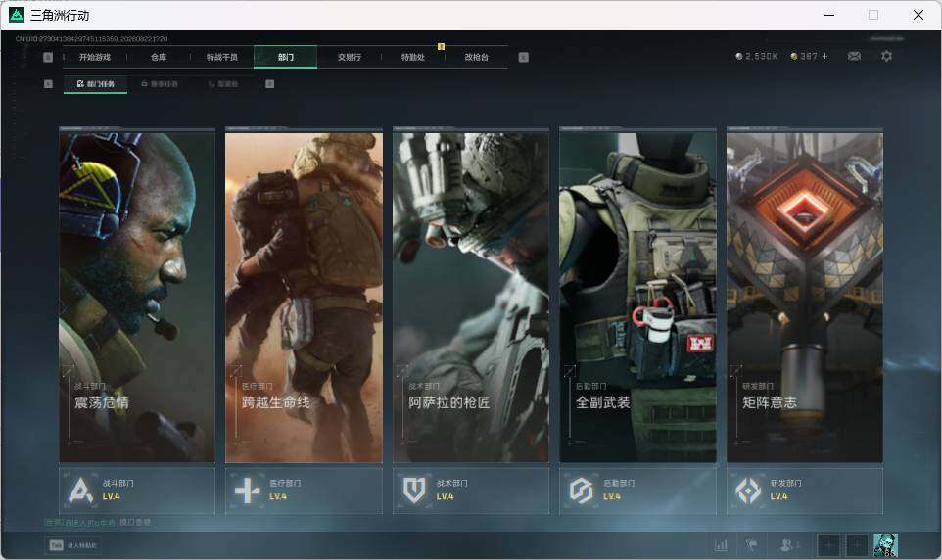942x560 pixels.
Task: Switch to the 开始游戏 tab
Action: 95,57
